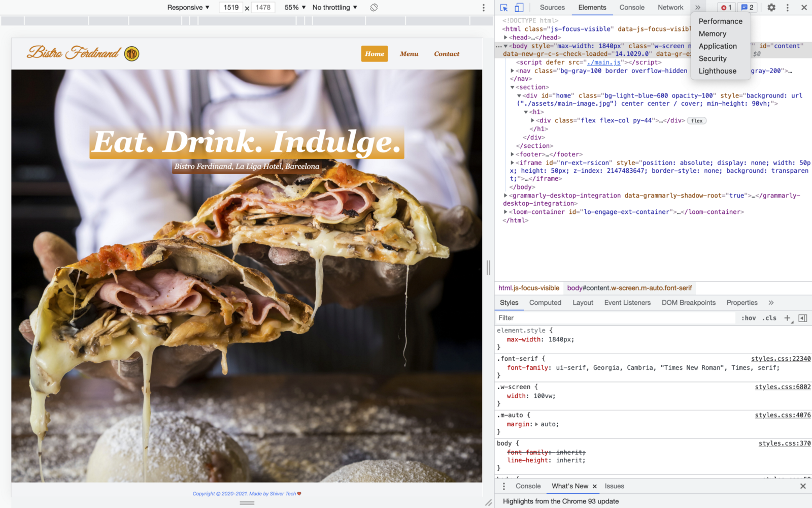
Task: Open device toolbar more options menu
Action: click(483, 8)
